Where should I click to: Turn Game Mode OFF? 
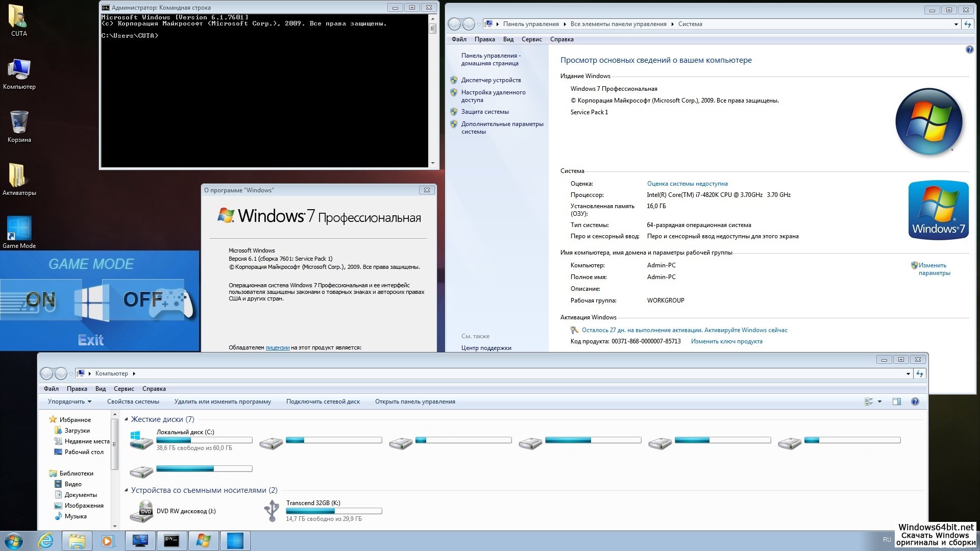pos(143,299)
